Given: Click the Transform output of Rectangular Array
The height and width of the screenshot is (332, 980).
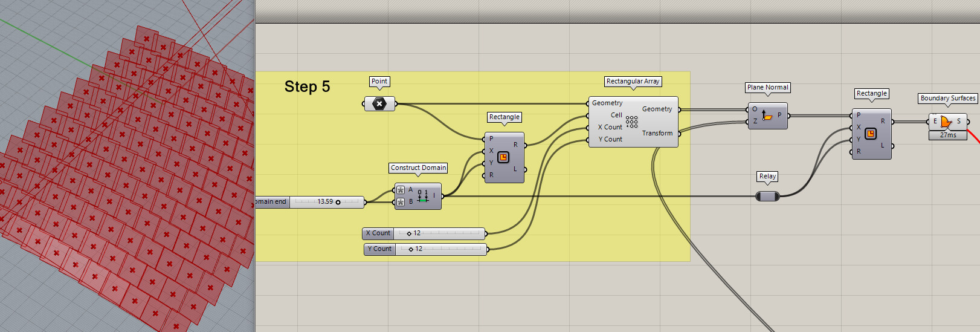Looking at the screenshot, I should tap(657, 133).
